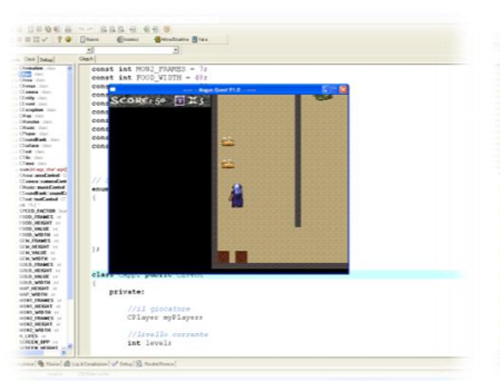Viewport: 500px width, 381px height.
Task: Click the print icon in top toolbar
Action: (x=68, y=30)
